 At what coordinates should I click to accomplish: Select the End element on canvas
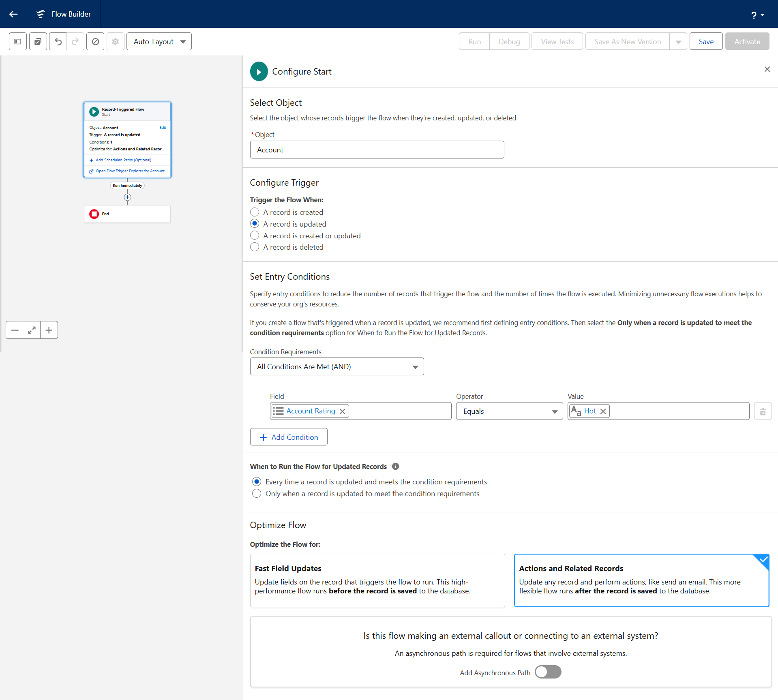click(127, 214)
